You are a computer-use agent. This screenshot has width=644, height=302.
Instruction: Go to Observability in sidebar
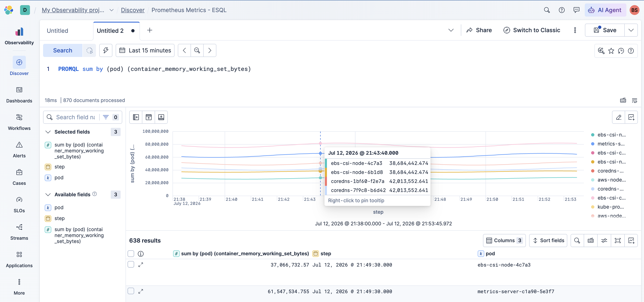pos(19,36)
